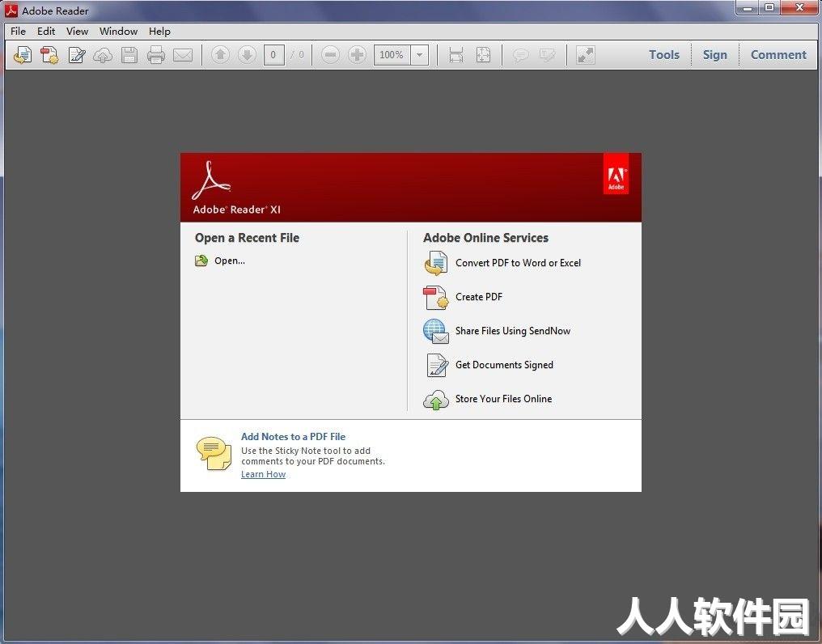Click the Previous page up-arrow icon

coord(220,54)
